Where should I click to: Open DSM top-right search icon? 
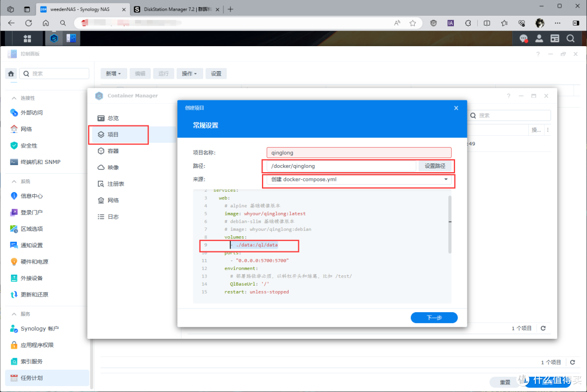click(x=571, y=38)
